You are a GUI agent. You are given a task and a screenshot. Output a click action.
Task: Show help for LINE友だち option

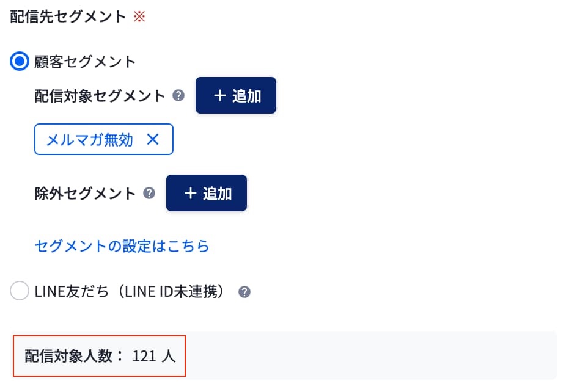(244, 292)
